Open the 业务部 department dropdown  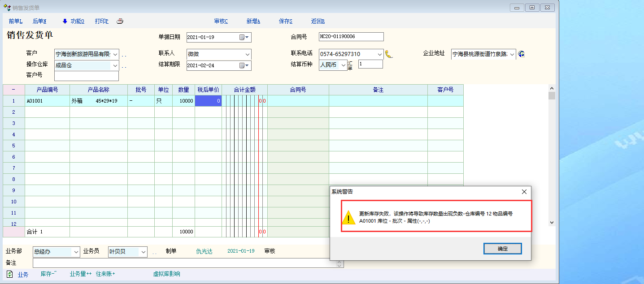[76, 252]
